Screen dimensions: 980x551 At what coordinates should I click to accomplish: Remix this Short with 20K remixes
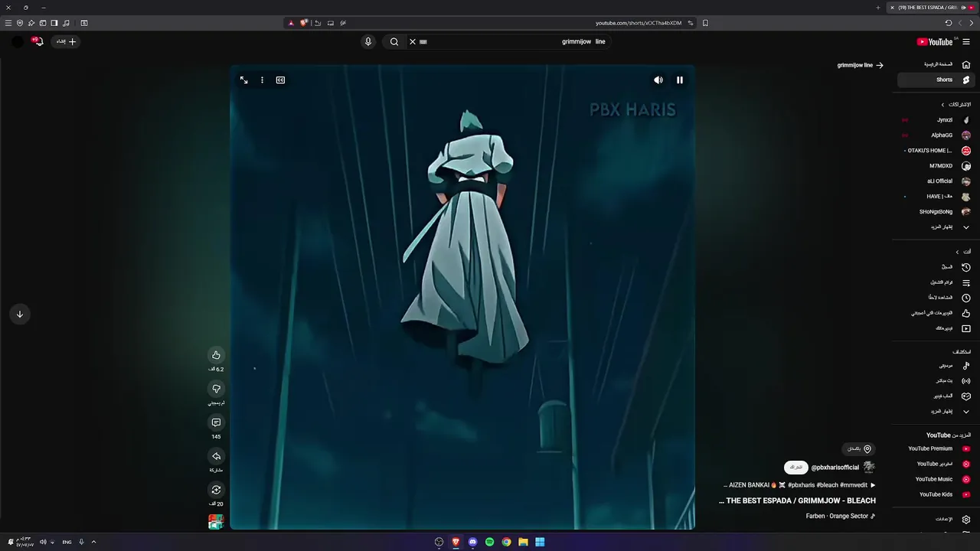[x=216, y=490]
